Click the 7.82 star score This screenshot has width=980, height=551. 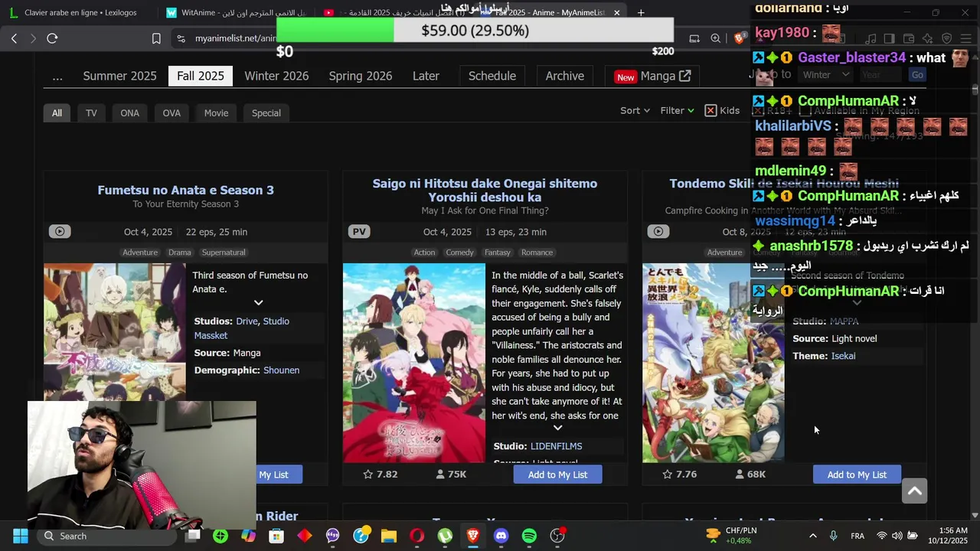point(380,474)
